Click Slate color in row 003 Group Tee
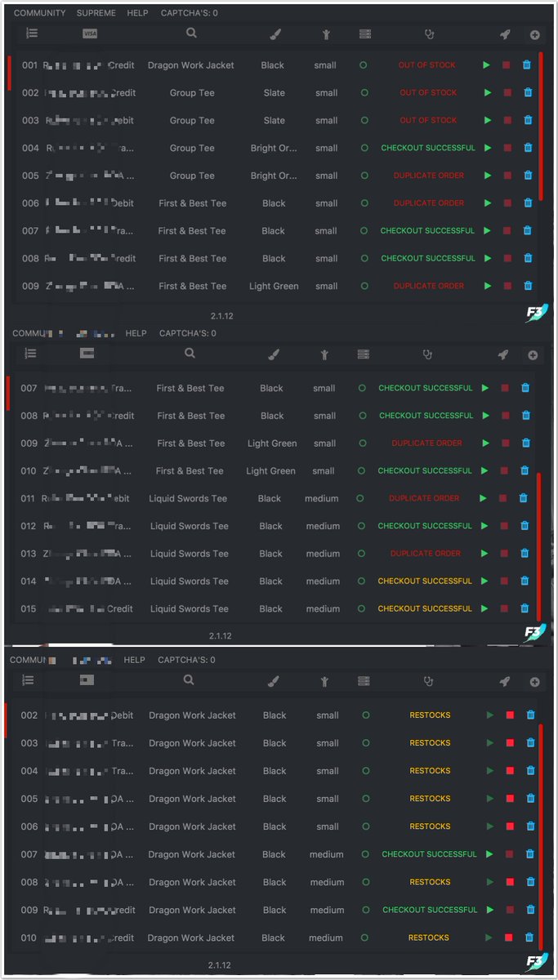Image resolution: width=558 pixels, height=980 pixels. [x=275, y=120]
